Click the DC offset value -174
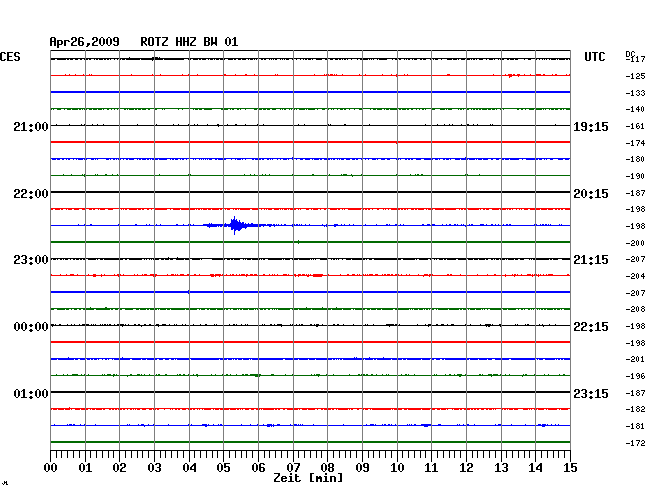Image resolution: width=650 pixels, height=494 pixels. [x=635, y=143]
